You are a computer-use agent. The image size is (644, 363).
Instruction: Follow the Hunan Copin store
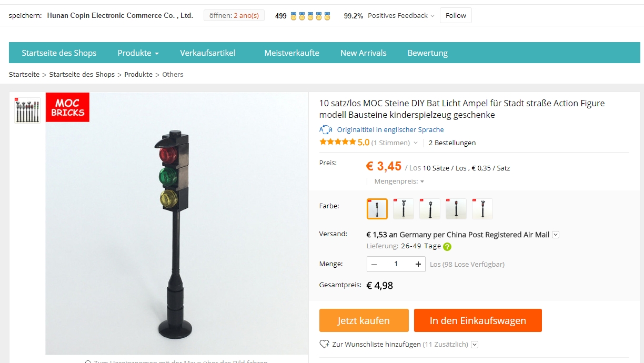click(x=456, y=16)
